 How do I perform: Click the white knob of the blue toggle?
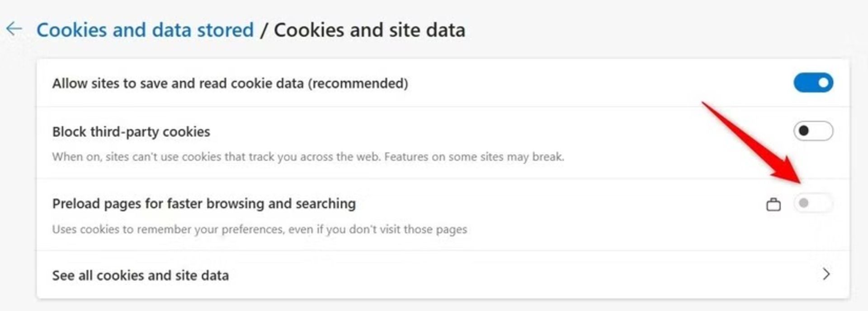[x=824, y=83]
